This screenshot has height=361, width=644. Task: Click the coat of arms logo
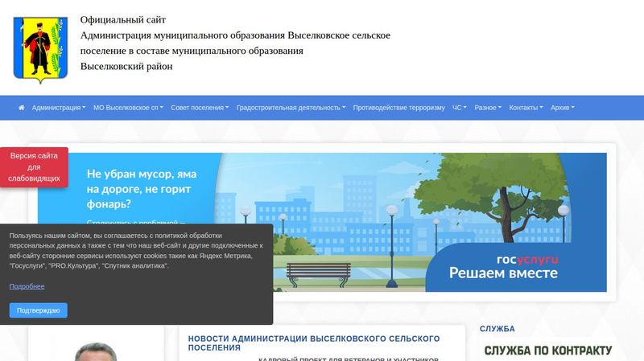[x=40, y=50]
